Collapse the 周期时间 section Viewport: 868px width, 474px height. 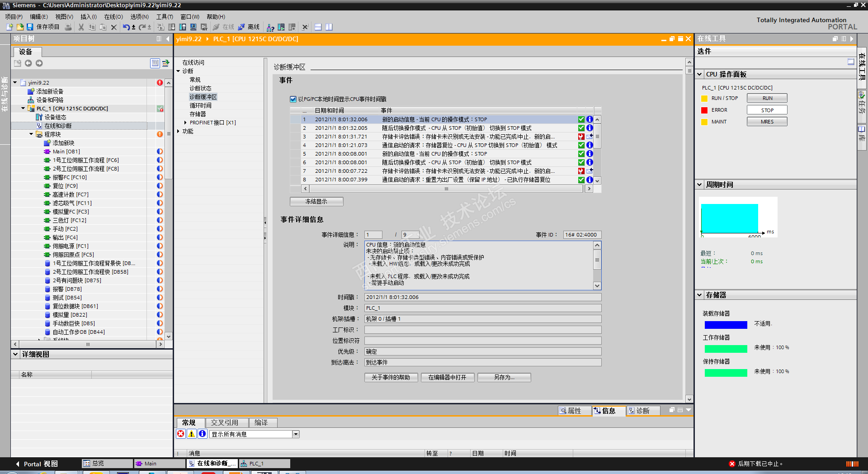(x=700, y=185)
